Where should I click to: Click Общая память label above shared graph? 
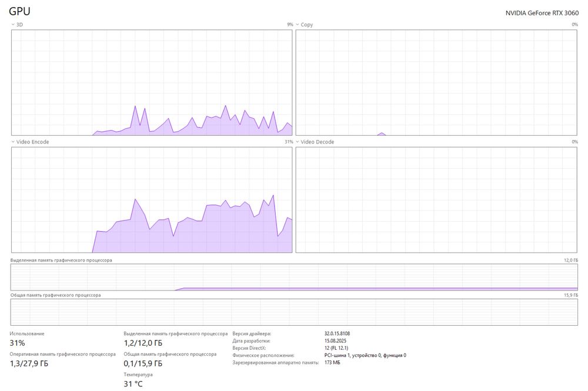pyautogui.click(x=55, y=295)
